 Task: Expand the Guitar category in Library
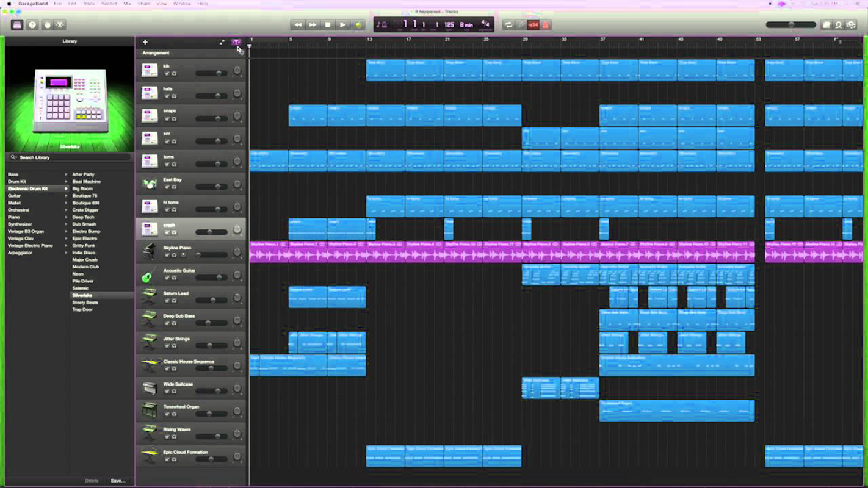coord(66,196)
